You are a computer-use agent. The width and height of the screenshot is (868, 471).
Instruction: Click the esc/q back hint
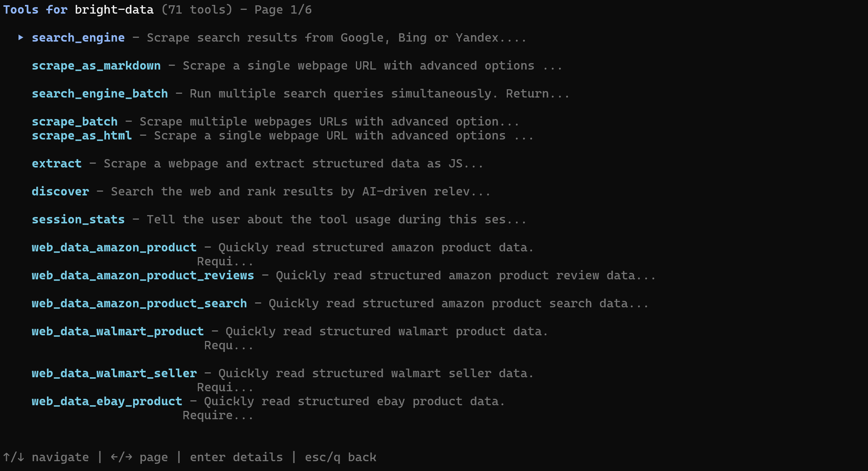[x=341, y=457]
